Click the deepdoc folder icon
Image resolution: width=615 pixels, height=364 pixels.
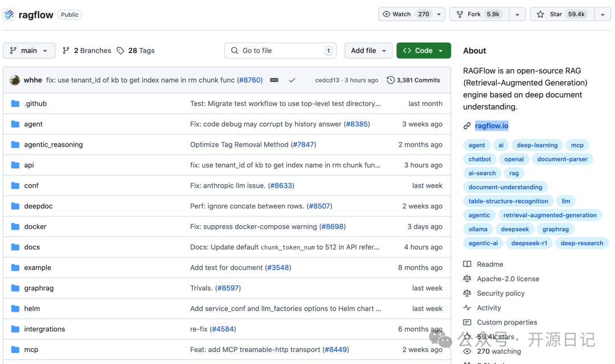coord(15,206)
